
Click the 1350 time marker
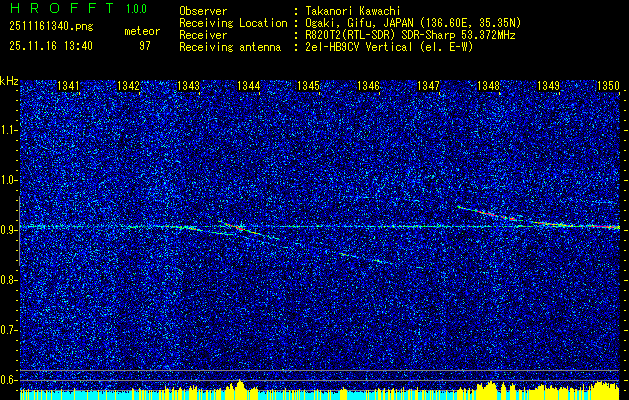pyautogui.click(x=608, y=86)
